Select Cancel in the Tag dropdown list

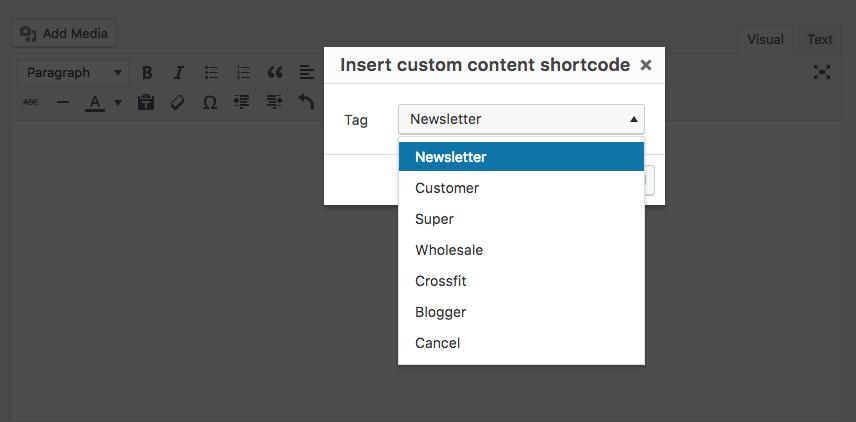(521, 343)
